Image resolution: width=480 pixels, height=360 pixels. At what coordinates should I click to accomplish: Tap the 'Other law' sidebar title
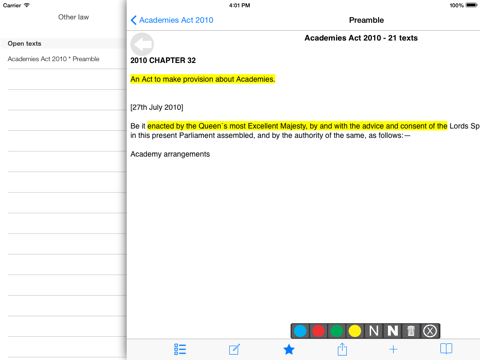[x=73, y=17]
